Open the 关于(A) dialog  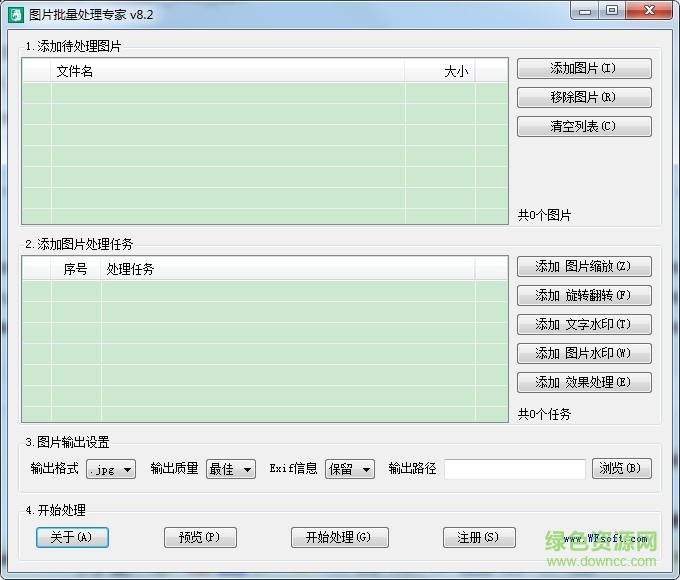pos(72,537)
